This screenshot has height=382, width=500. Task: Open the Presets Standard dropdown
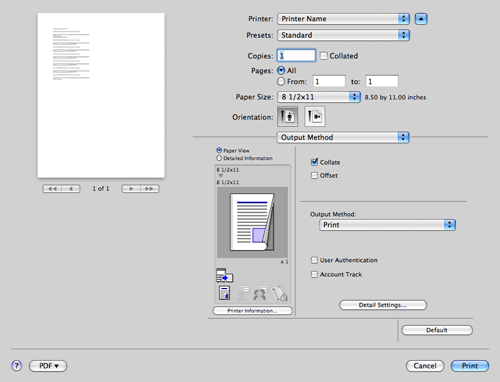pos(343,35)
